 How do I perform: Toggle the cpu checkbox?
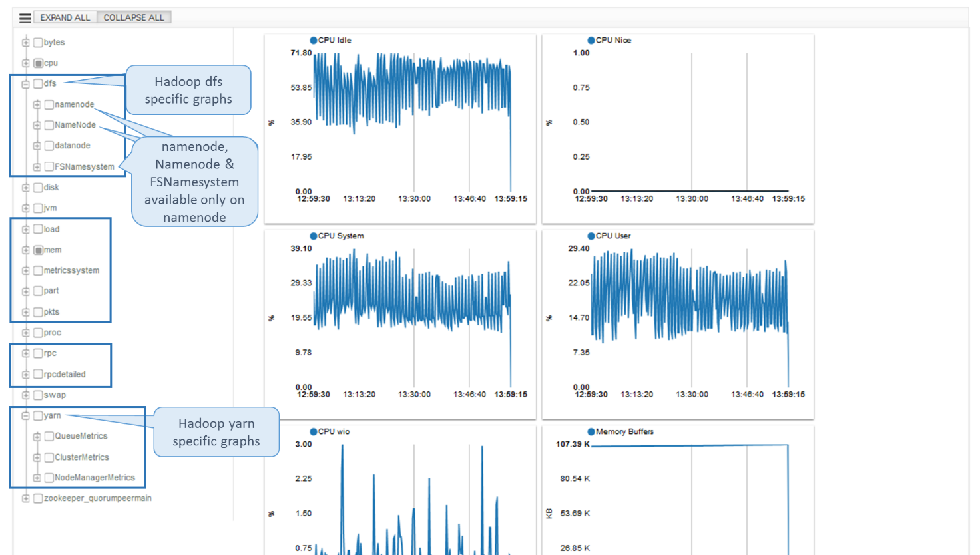tap(38, 63)
